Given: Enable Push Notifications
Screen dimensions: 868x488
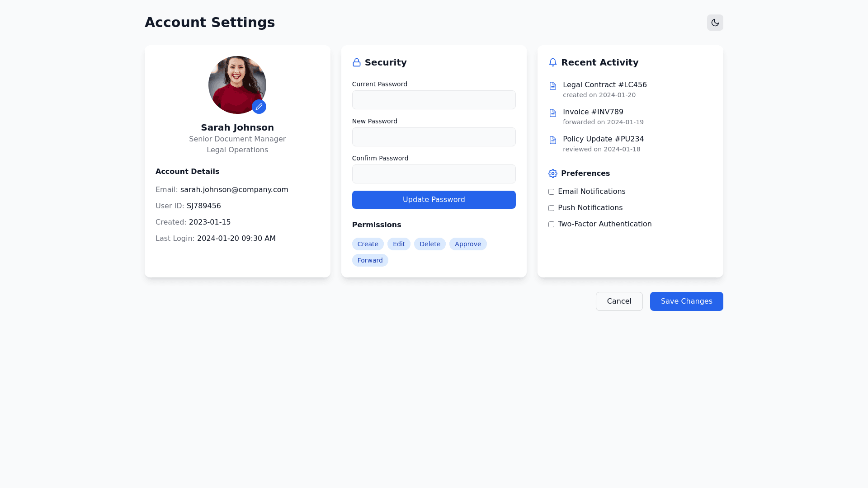Looking at the screenshot, I should tap(551, 208).
